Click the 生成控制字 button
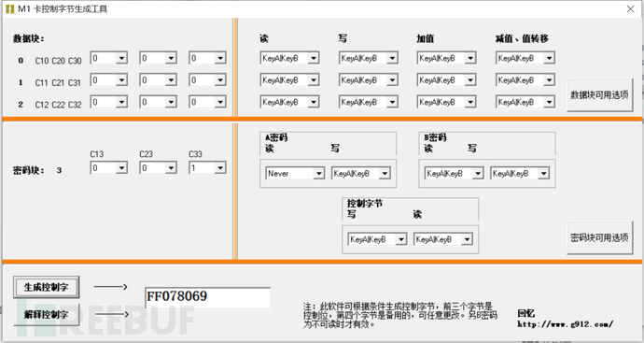Screen dimensions: 644x343 (46, 287)
